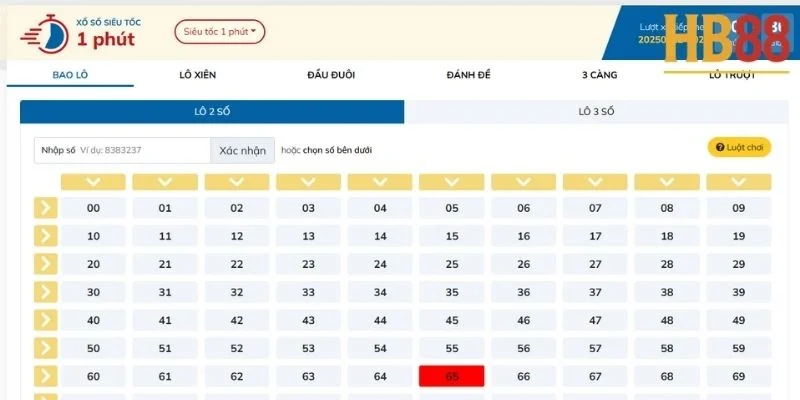Select column chevron above number 03
The image size is (800, 400).
click(308, 182)
